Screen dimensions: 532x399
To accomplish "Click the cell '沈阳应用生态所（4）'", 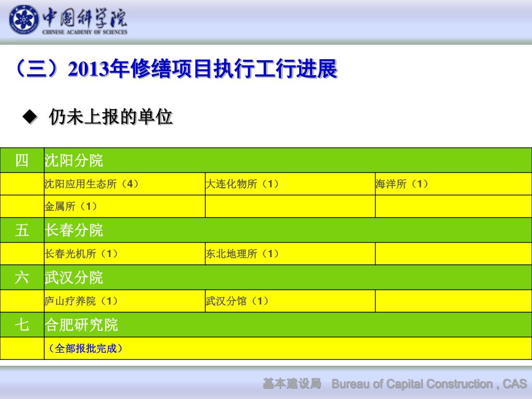I will 125,183.
